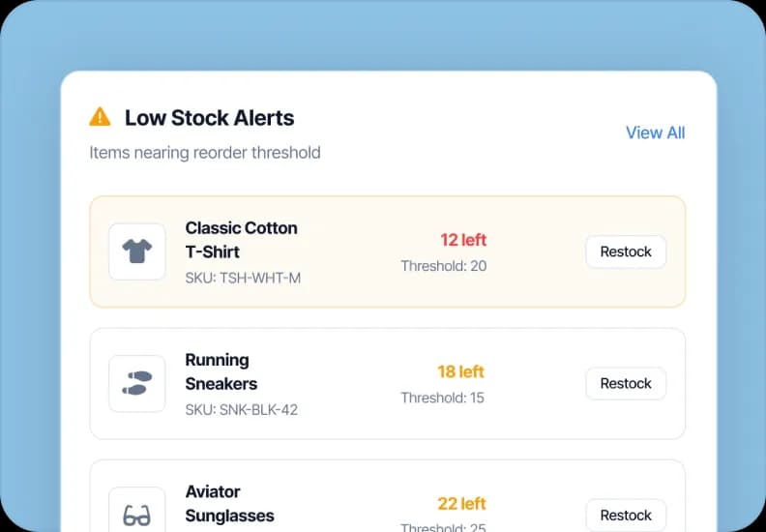Image resolution: width=766 pixels, height=532 pixels.
Task: Click the 22 left stock count
Action: coord(461,503)
